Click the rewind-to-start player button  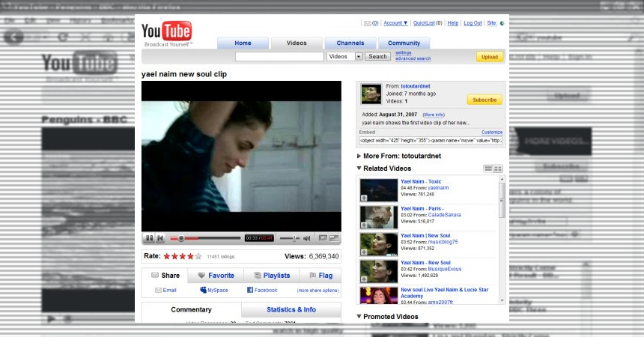pos(160,238)
